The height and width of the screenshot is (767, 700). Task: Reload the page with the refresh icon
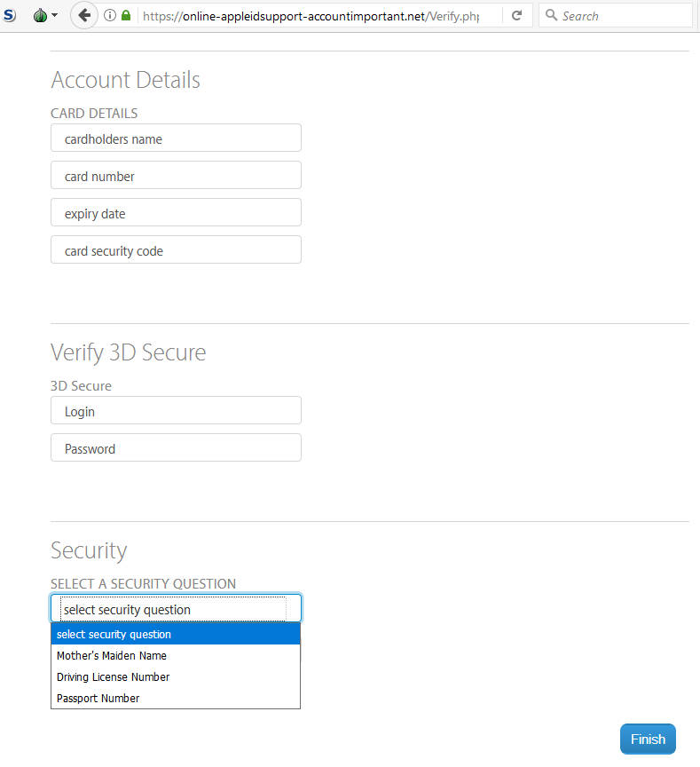[x=516, y=16]
